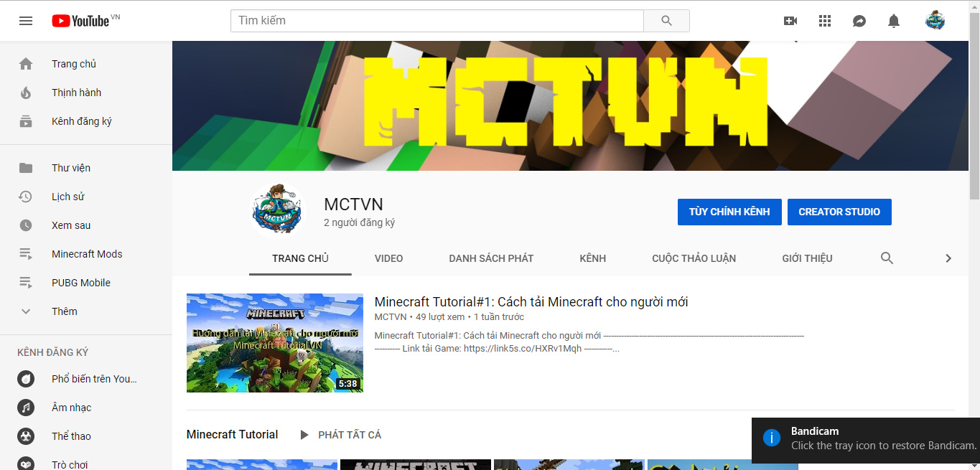Open the messages share icon

point(859,21)
